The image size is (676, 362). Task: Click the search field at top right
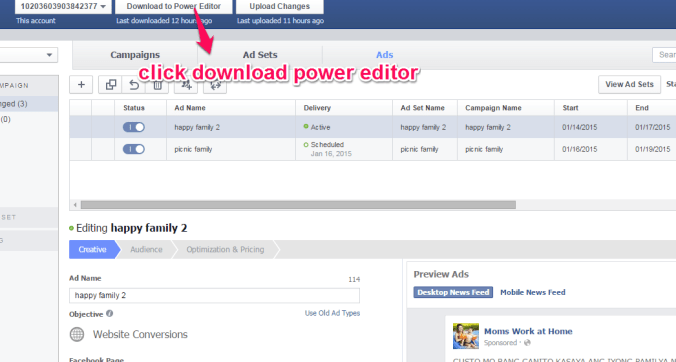(664, 55)
